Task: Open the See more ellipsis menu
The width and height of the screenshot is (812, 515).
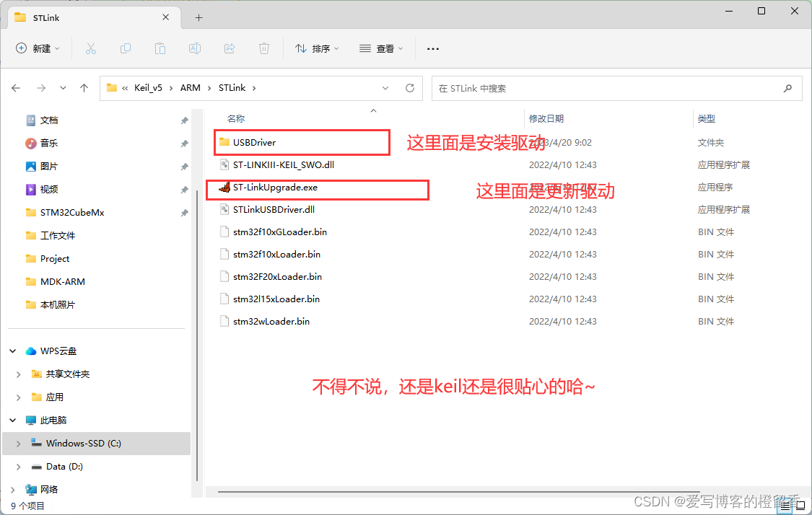Action: (x=433, y=48)
